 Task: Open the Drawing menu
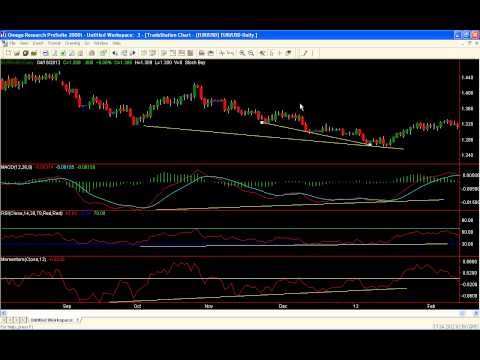[72, 43]
